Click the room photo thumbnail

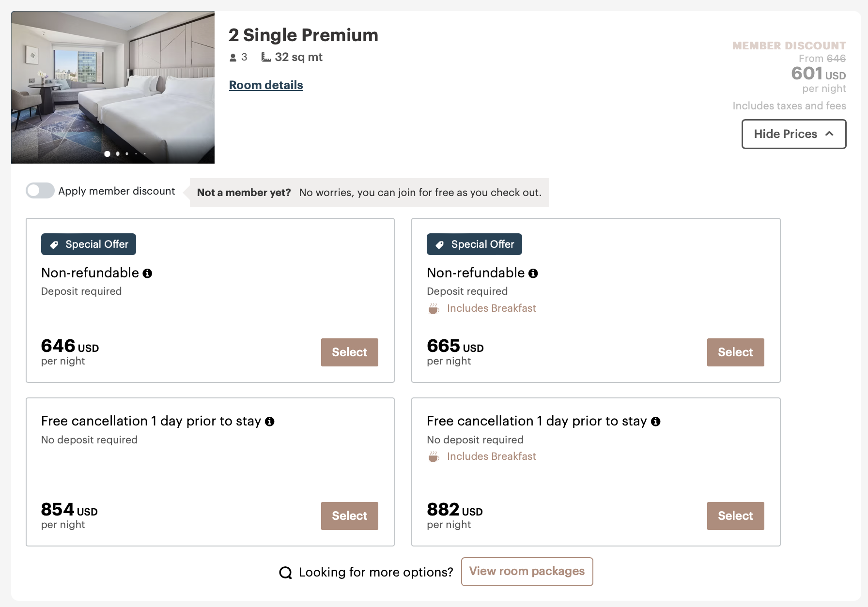(x=113, y=87)
